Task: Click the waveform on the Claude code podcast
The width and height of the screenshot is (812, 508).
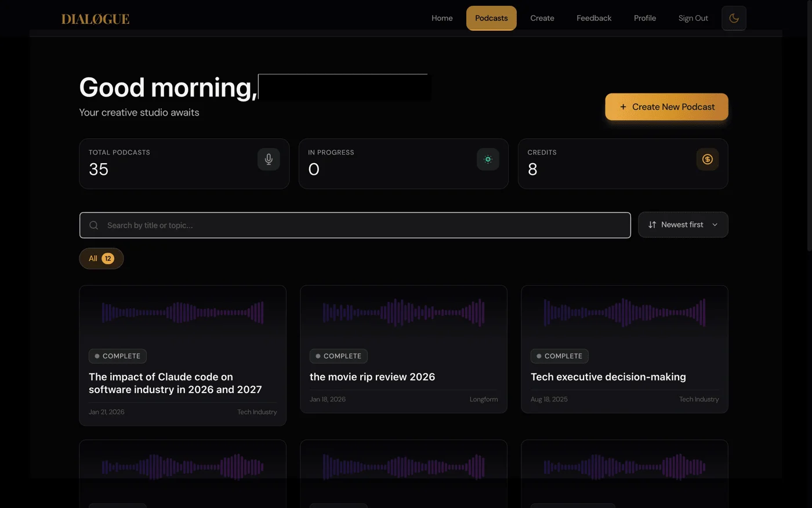Action: (183, 312)
